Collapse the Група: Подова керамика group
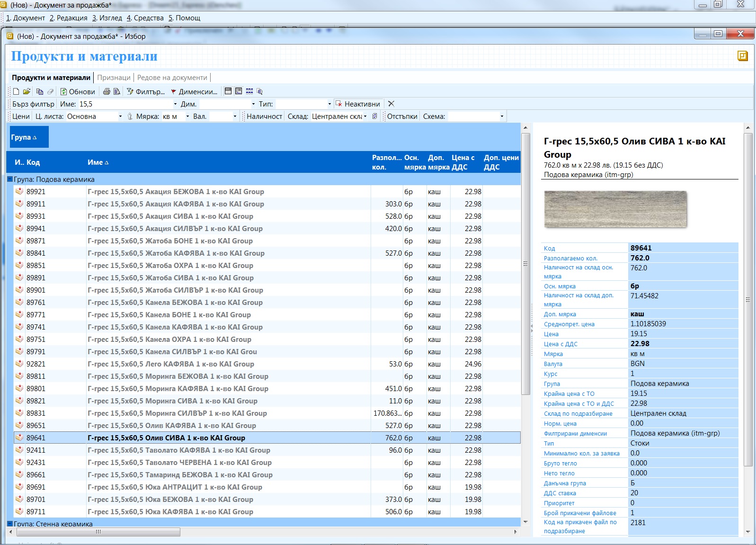The image size is (756, 545). click(9, 179)
